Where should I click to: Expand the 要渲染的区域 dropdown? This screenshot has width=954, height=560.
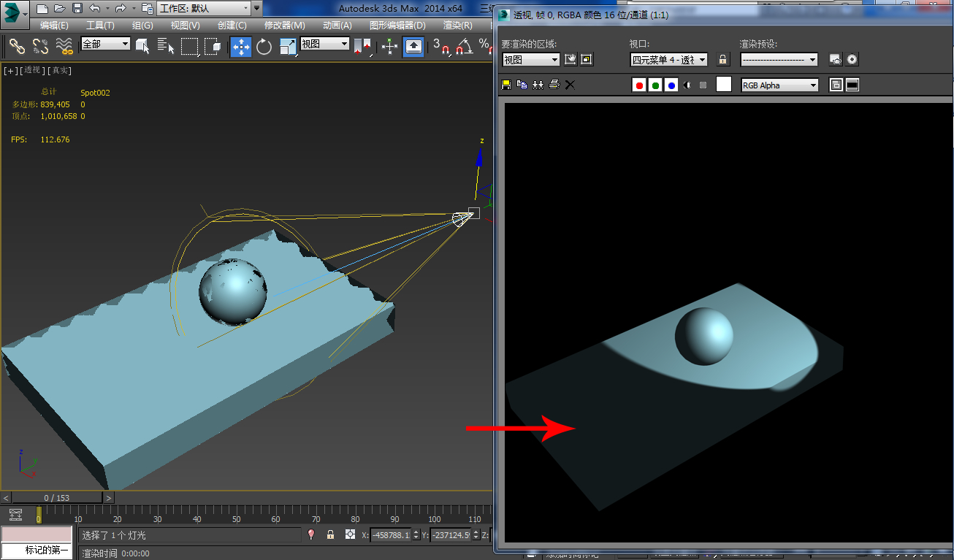coord(531,60)
